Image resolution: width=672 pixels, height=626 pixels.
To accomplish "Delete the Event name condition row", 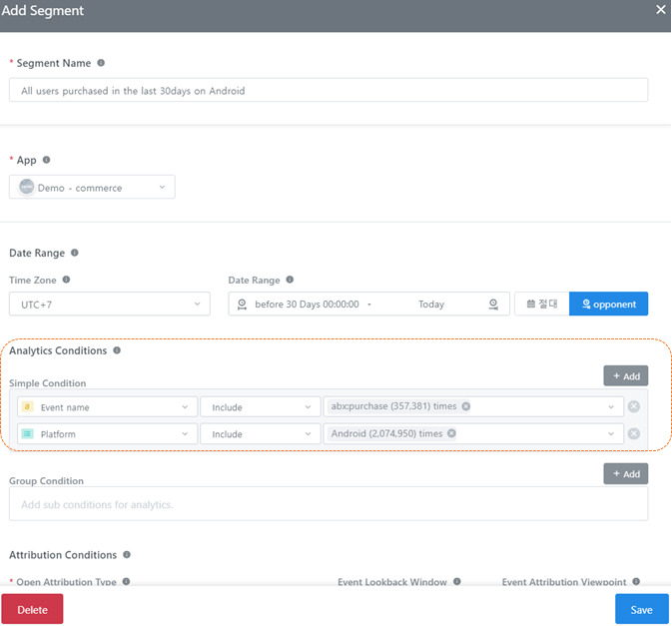I will click(634, 406).
